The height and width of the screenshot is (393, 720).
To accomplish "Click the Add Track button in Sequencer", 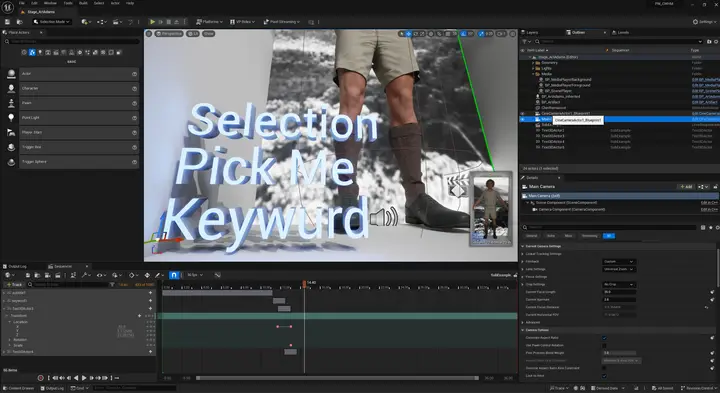I will (x=14, y=285).
